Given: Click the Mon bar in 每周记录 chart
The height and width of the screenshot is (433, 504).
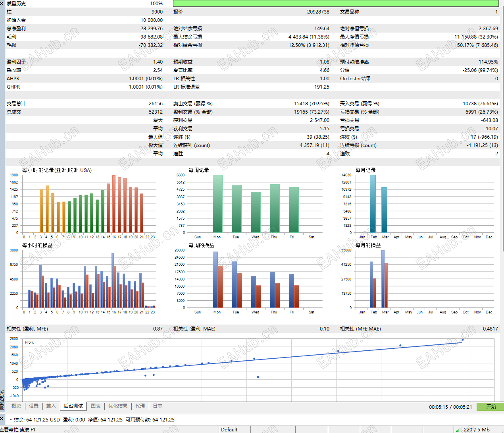Looking at the screenshot, I should [x=217, y=203].
